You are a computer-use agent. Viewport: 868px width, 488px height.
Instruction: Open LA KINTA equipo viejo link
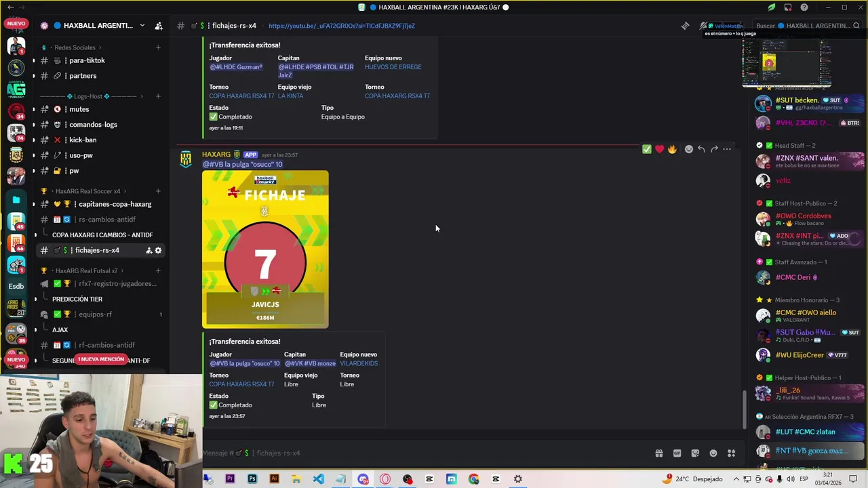290,96
